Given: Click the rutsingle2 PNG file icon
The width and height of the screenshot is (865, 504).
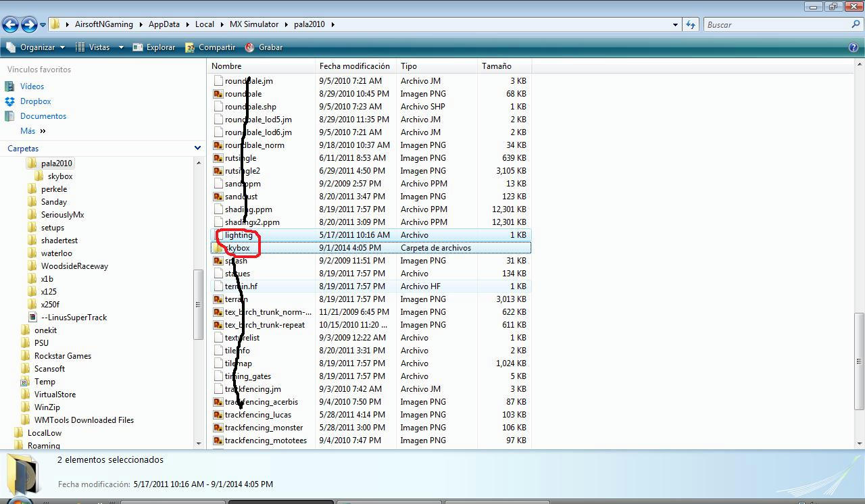Looking at the screenshot, I should tap(218, 171).
